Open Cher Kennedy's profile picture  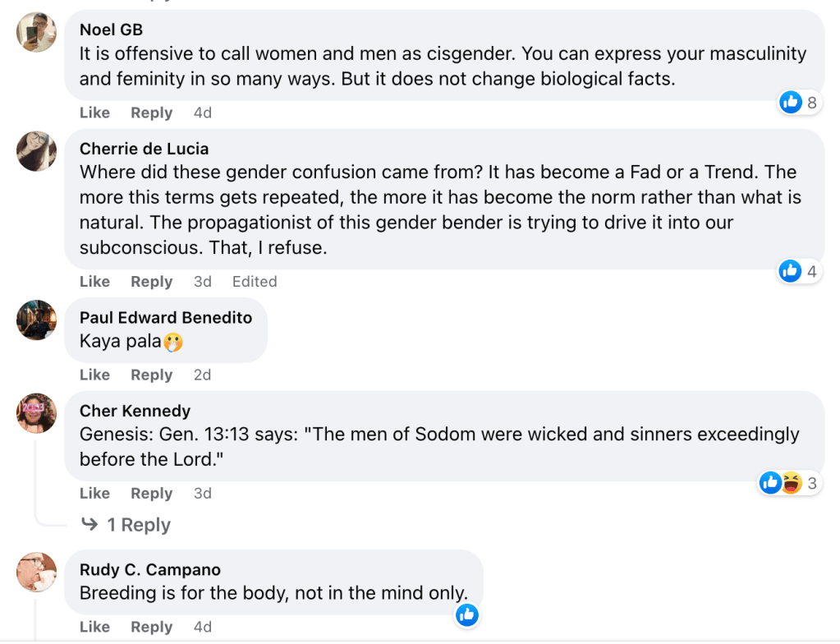37,413
